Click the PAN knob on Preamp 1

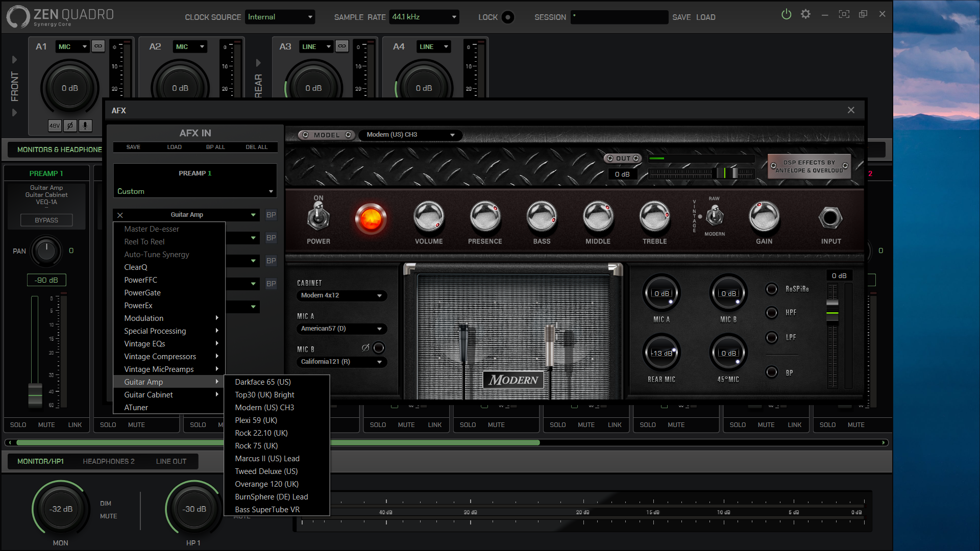pos(46,251)
